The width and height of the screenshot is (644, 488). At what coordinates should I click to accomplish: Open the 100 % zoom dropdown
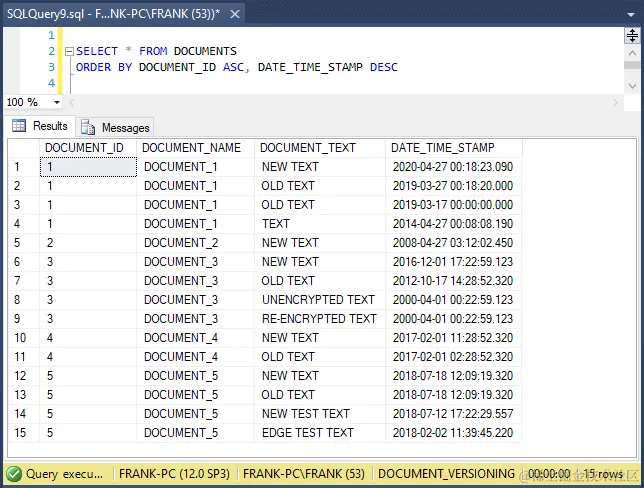[x=57, y=102]
